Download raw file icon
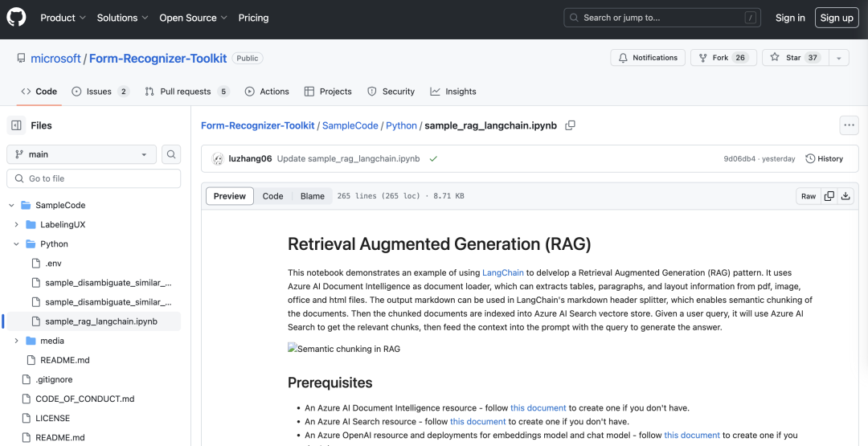The image size is (868, 446). pos(845,196)
